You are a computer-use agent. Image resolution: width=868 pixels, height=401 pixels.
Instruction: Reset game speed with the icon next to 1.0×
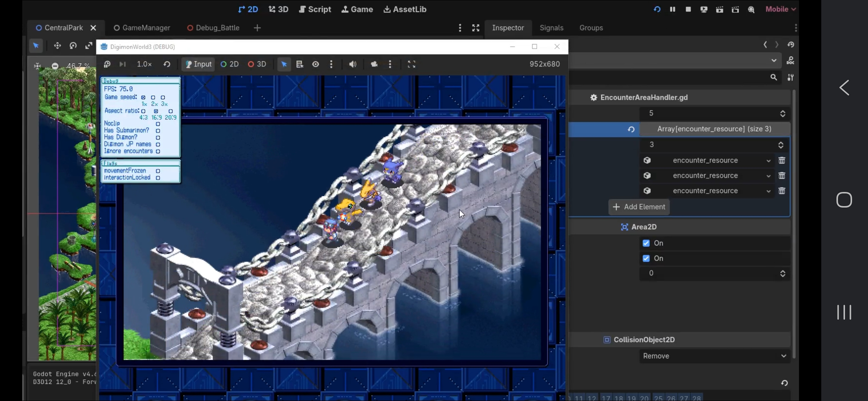167,64
